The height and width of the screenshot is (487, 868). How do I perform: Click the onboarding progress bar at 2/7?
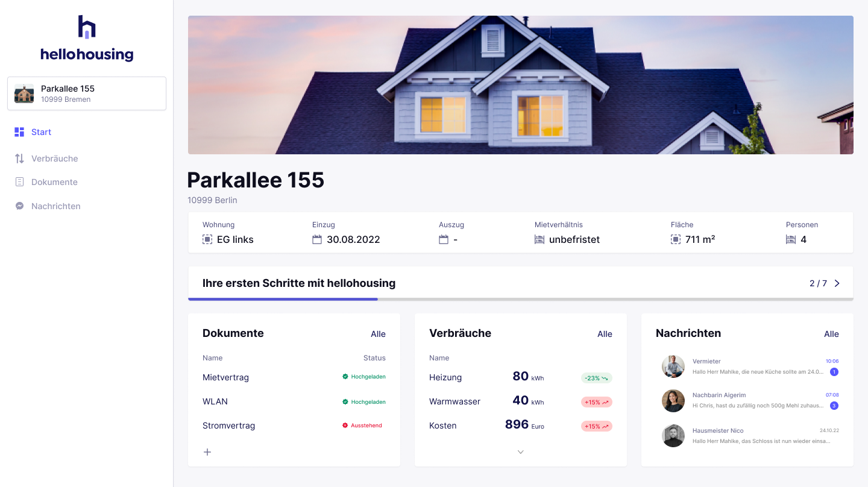click(x=283, y=298)
